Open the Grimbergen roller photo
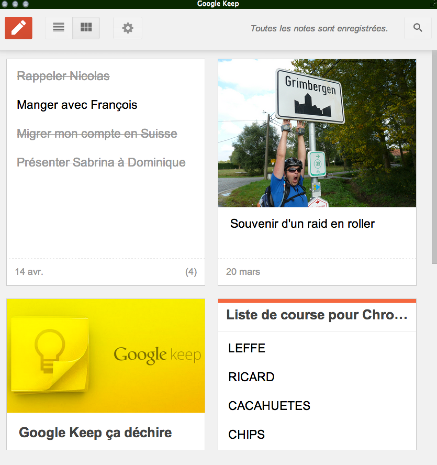The height and width of the screenshot is (465, 437). click(317, 133)
